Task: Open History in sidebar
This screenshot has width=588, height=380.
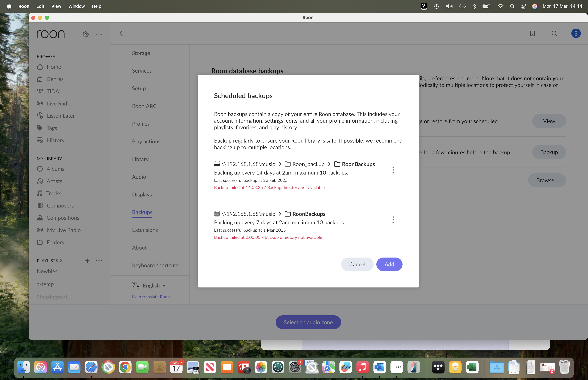Action: (51, 140)
